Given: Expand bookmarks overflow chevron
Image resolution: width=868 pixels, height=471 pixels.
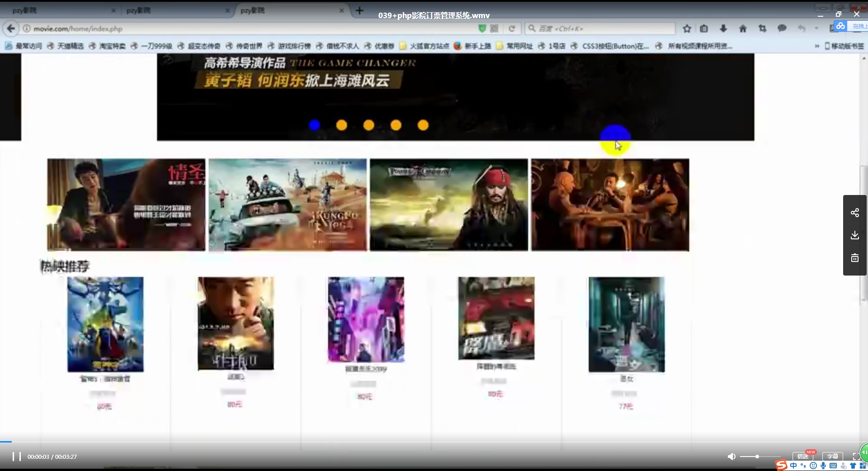Looking at the screenshot, I should [817, 46].
